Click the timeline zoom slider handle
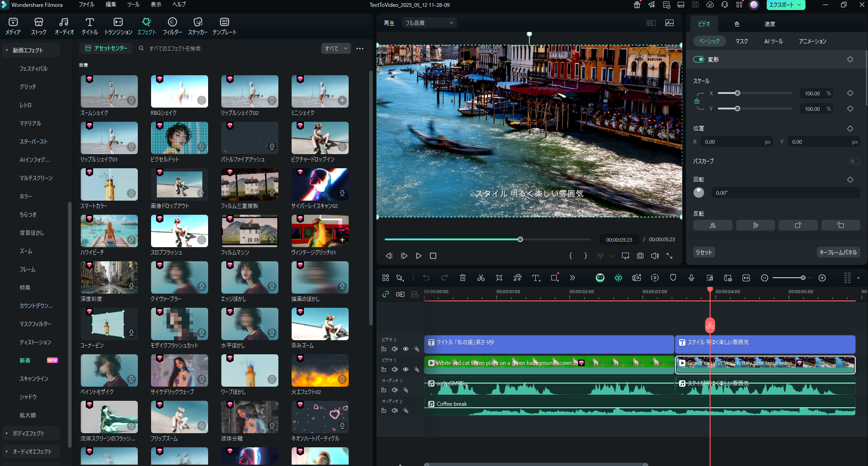The height and width of the screenshot is (466, 868). 803,278
